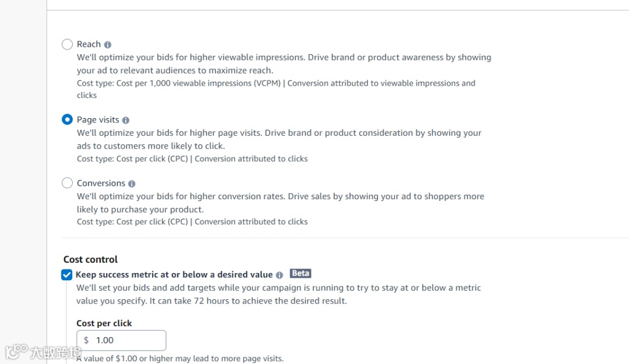Click the 'Page visits' option label text

coord(98,120)
